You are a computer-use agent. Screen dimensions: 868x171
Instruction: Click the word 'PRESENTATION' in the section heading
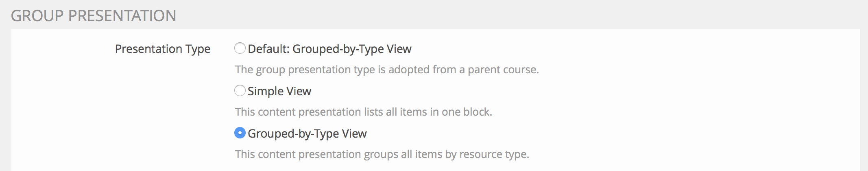tap(122, 16)
